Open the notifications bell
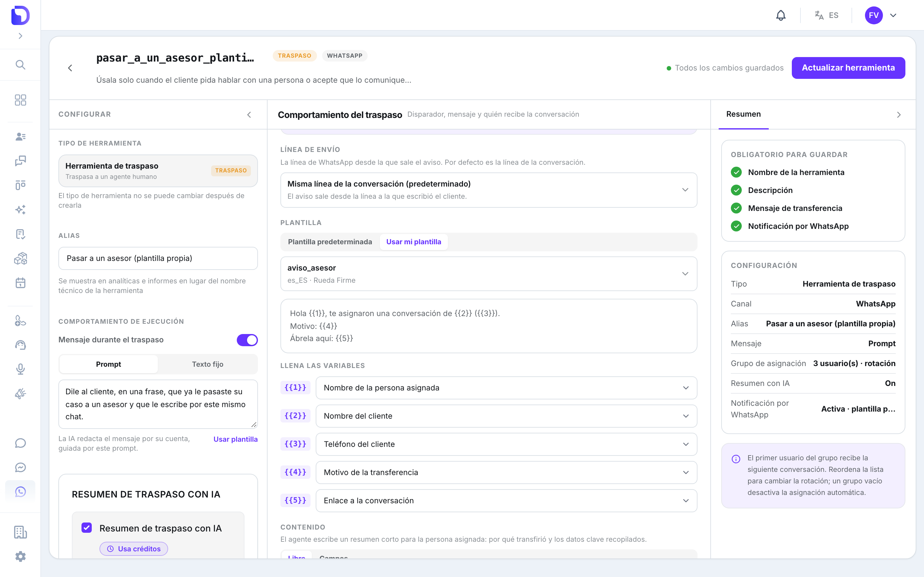Viewport: 924px width, 577px height. pos(781,15)
